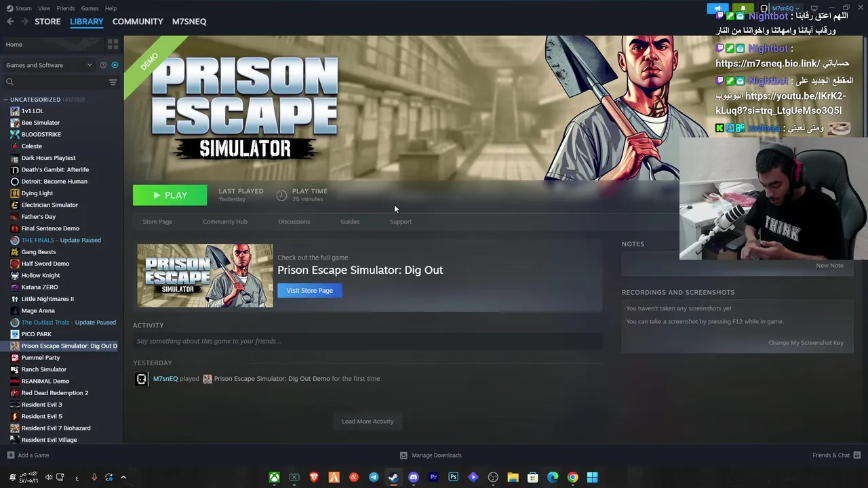Screen dimensions: 868x488
Task: Open the Support link
Action: 401,222
